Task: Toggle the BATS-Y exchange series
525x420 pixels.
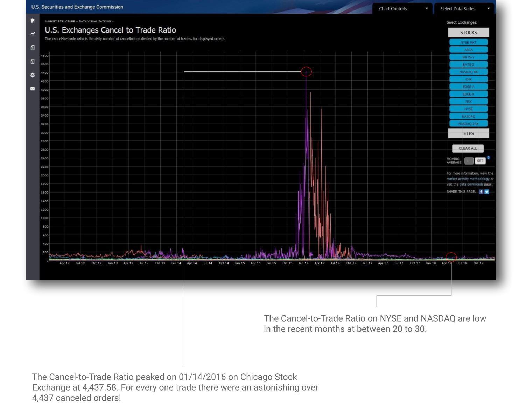Action: (468, 57)
